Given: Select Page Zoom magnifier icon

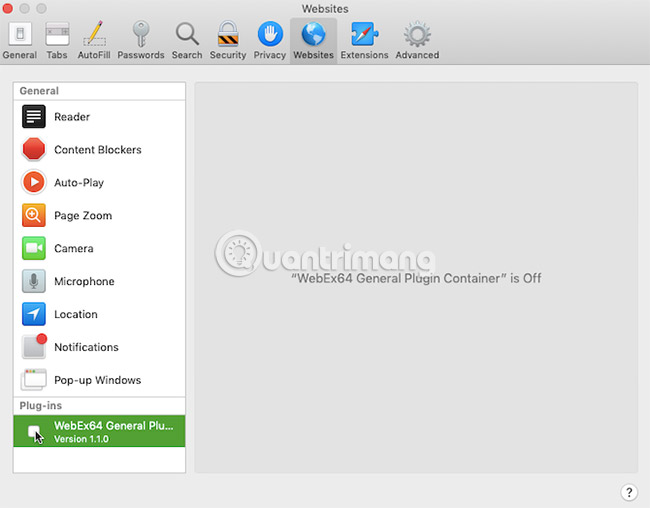Looking at the screenshot, I should tap(34, 215).
